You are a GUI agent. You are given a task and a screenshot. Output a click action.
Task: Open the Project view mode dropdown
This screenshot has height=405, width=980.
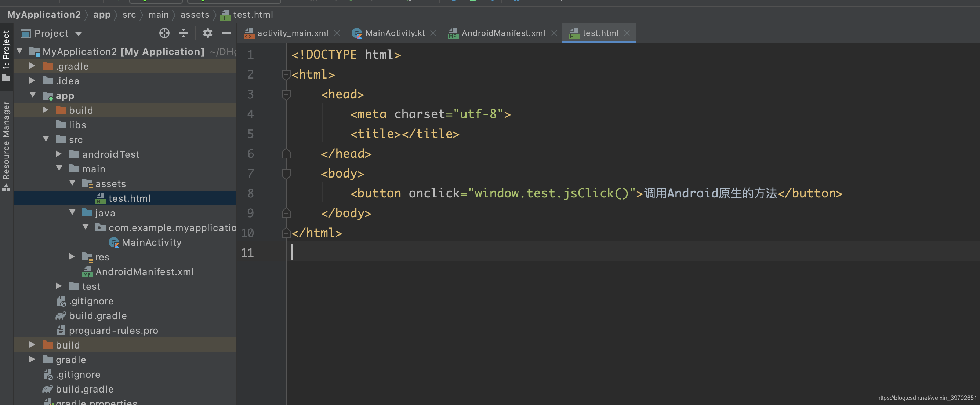79,33
